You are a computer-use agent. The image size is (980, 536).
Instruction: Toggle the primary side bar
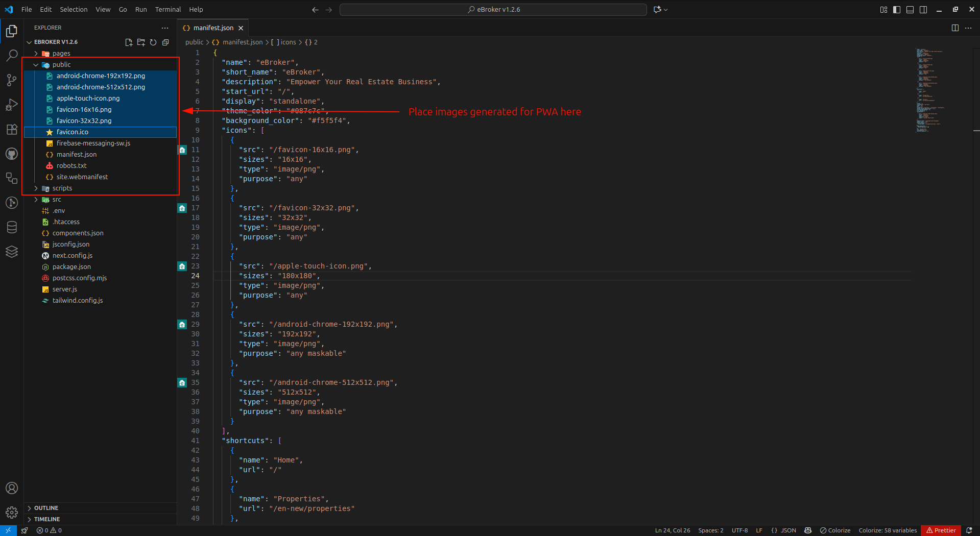[897, 10]
